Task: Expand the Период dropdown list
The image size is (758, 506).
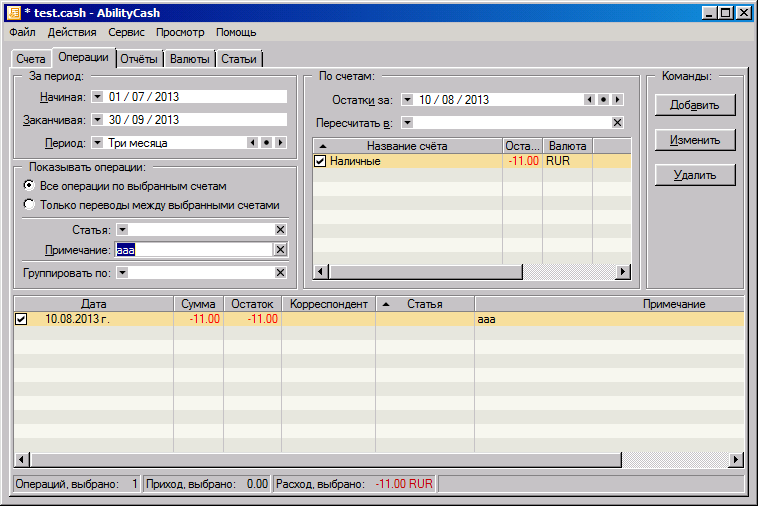Action: click(x=97, y=143)
